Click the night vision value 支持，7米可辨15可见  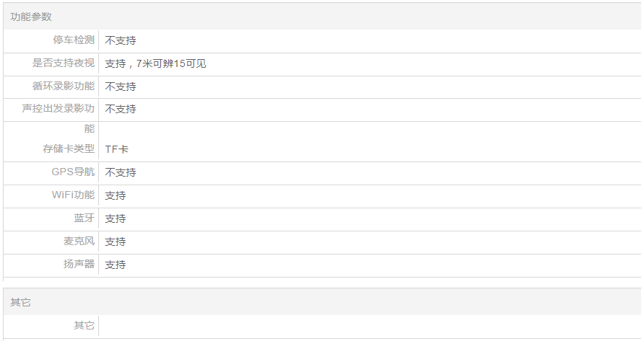155,63
